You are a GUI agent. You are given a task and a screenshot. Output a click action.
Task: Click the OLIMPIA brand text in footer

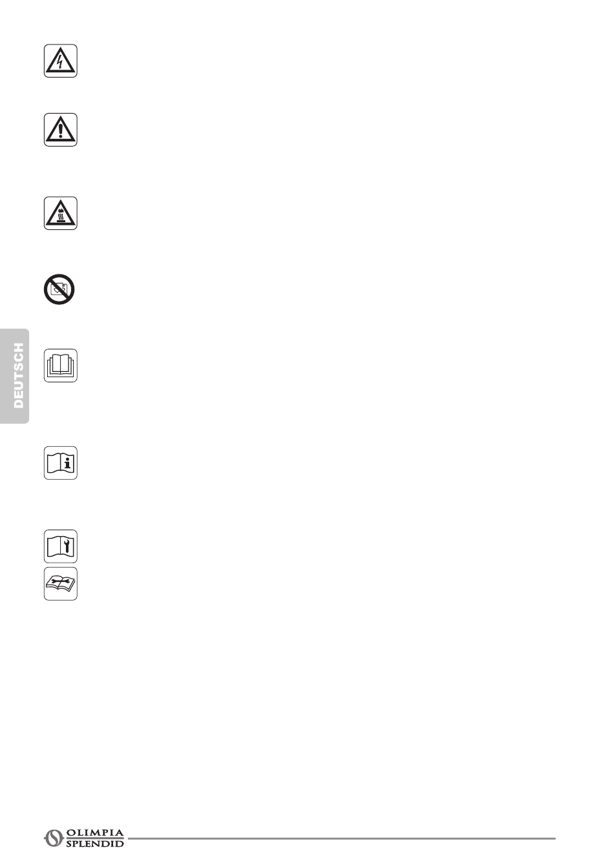(95, 833)
